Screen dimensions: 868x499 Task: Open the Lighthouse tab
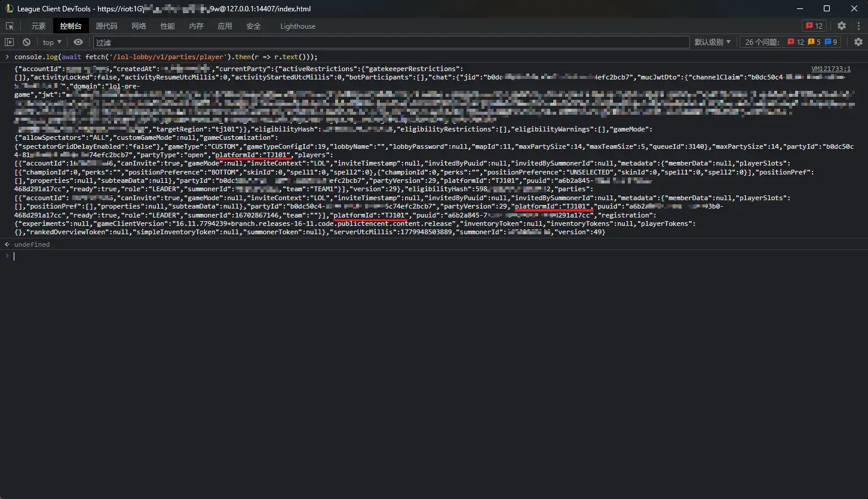pyautogui.click(x=298, y=26)
